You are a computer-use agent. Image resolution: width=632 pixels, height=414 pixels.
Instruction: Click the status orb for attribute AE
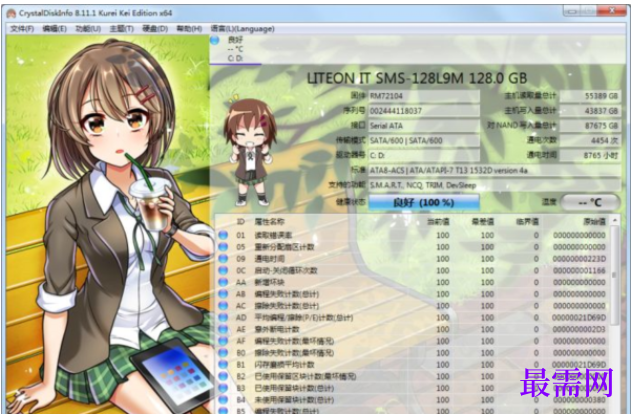(x=223, y=329)
